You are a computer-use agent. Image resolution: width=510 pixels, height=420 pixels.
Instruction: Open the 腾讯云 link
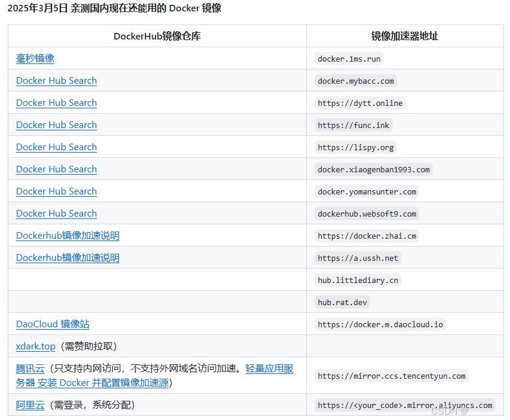coord(30,369)
